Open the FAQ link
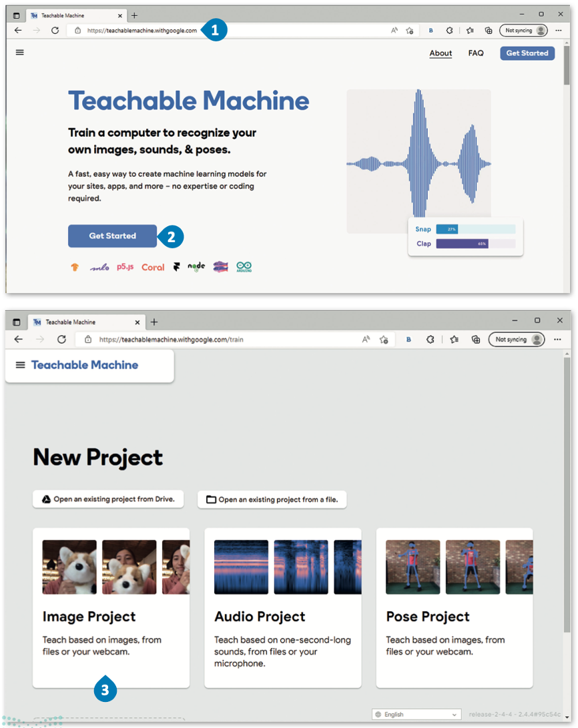578x728 pixels. click(476, 53)
